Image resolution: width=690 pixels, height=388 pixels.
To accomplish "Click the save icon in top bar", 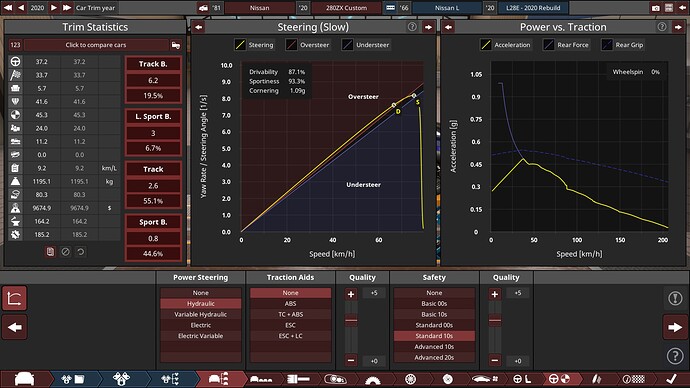I will coord(669,8).
